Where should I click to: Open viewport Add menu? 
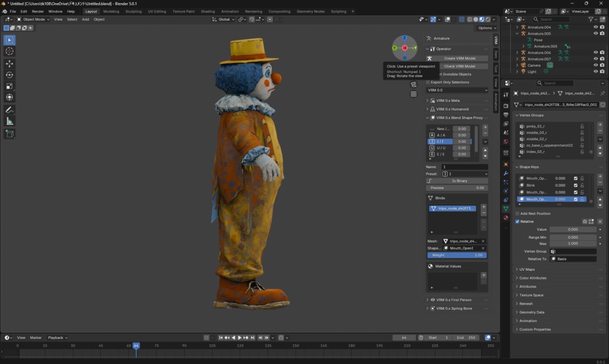click(x=86, y=20)
